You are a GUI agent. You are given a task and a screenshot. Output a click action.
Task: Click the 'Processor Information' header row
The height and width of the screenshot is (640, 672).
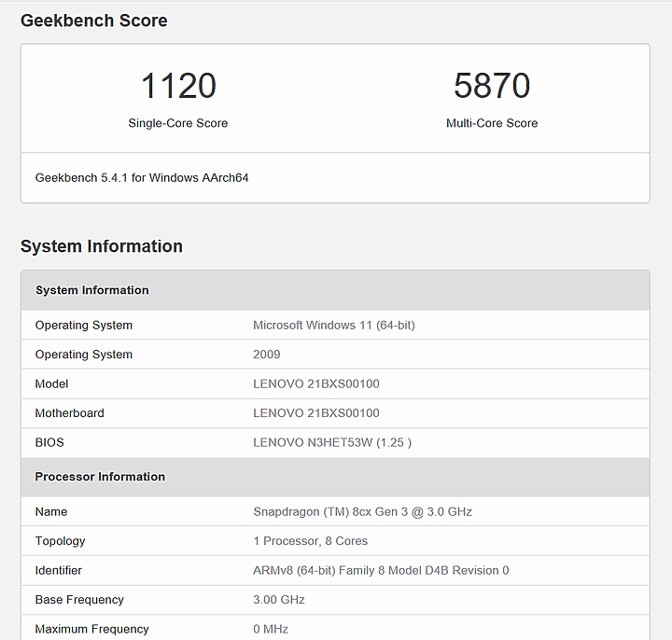coord(335,477)
